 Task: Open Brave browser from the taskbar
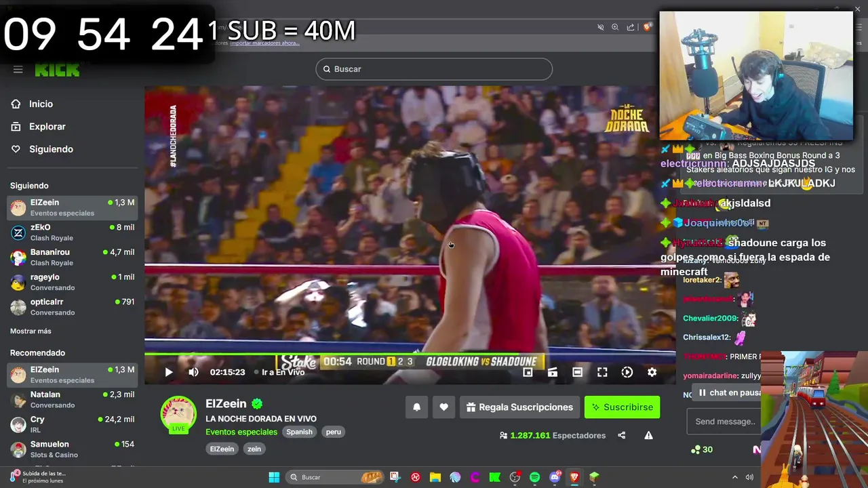[x=574, y=477]
